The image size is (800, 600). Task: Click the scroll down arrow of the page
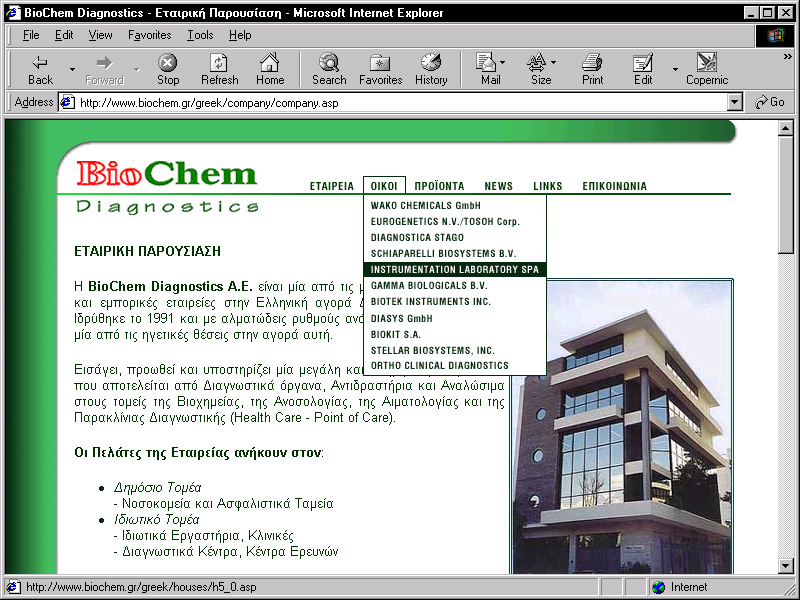pyautogui.click(x=786, y=565)
